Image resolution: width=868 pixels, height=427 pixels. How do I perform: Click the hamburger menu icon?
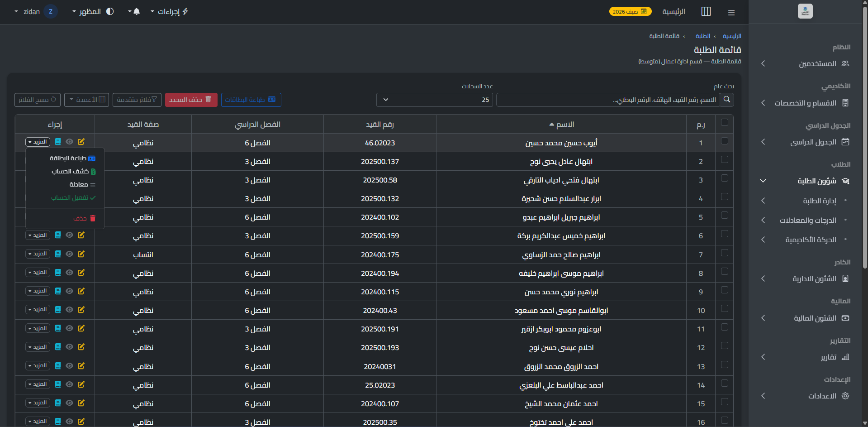click(x=731, y=12)
